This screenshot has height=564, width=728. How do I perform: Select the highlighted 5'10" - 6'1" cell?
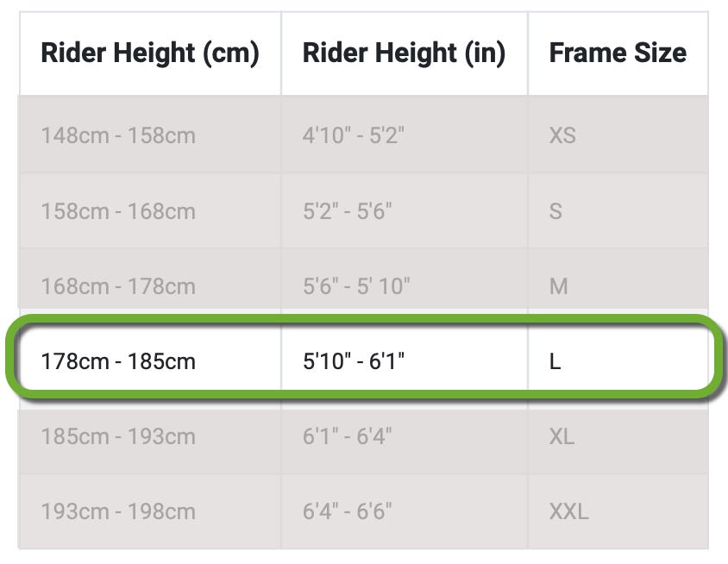pos(354,360)
